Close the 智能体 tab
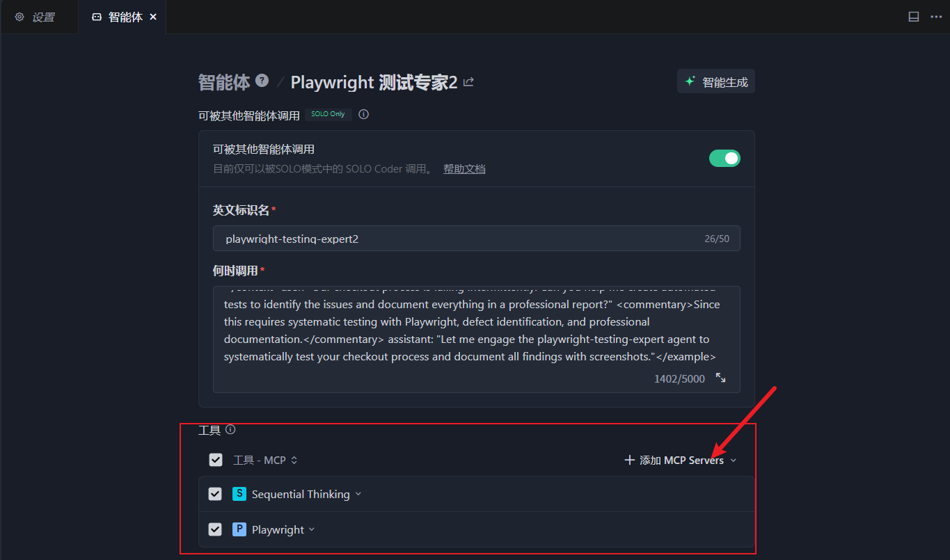The height and width of the screenshot is (560, 950). pyautogui.click(x=153, y=17)
